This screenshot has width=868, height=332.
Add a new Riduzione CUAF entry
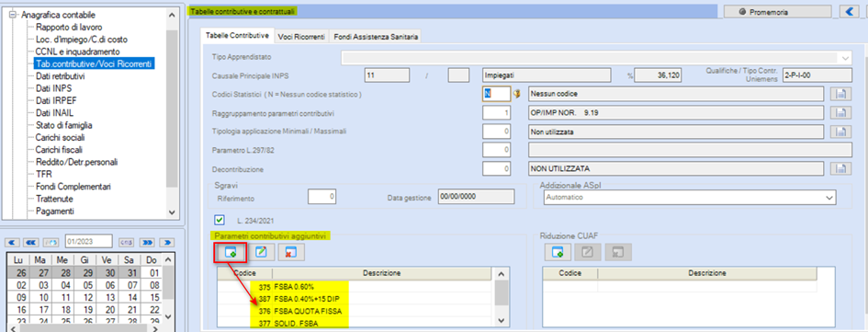(x=558, y=252)
